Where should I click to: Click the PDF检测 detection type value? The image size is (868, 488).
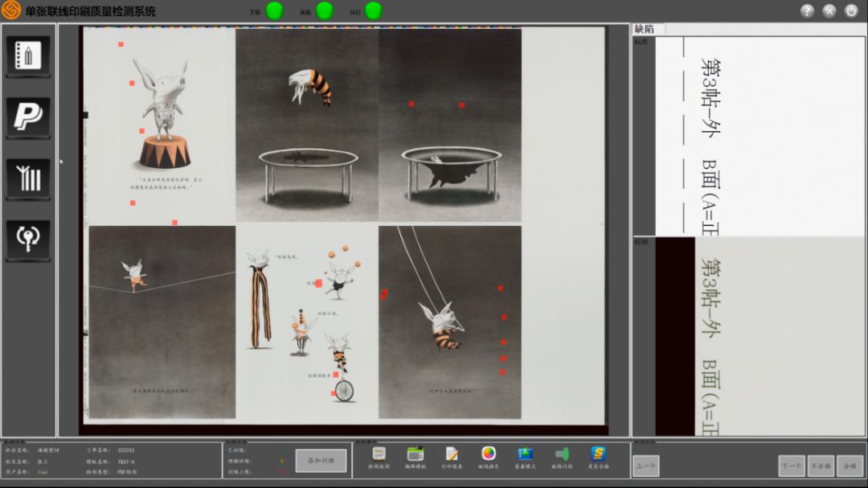[127, 472]
